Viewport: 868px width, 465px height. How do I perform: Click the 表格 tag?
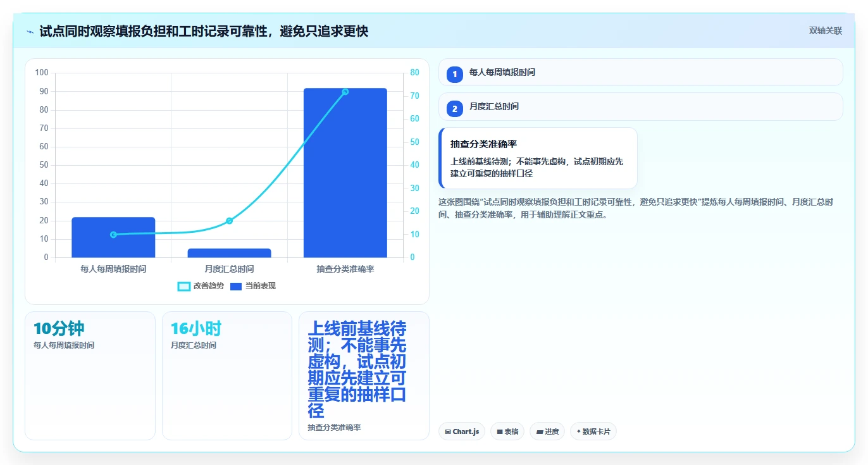point(507,431)
